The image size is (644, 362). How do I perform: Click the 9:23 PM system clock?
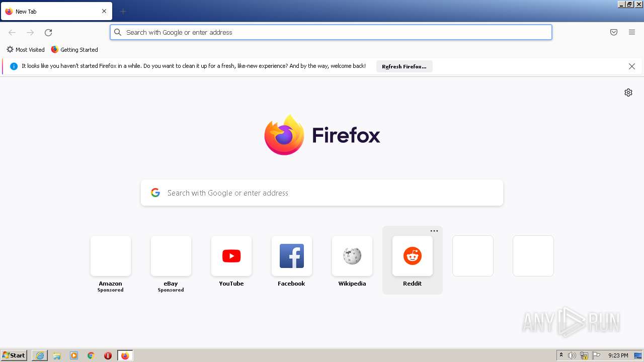(x=618, y=355)
